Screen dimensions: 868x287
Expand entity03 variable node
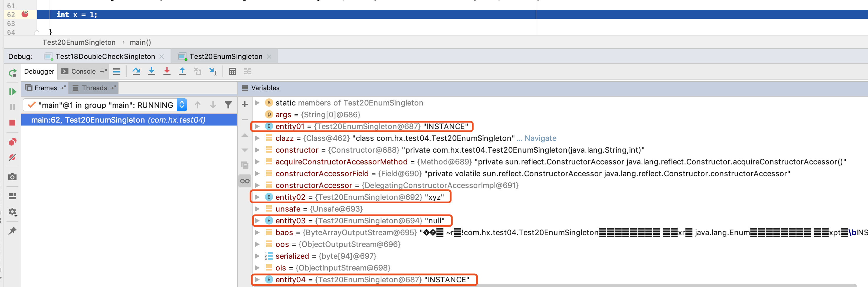257,220
